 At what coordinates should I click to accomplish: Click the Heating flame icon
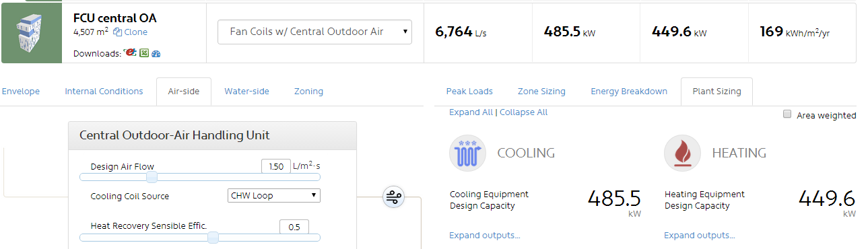click(x=682, y=153)
